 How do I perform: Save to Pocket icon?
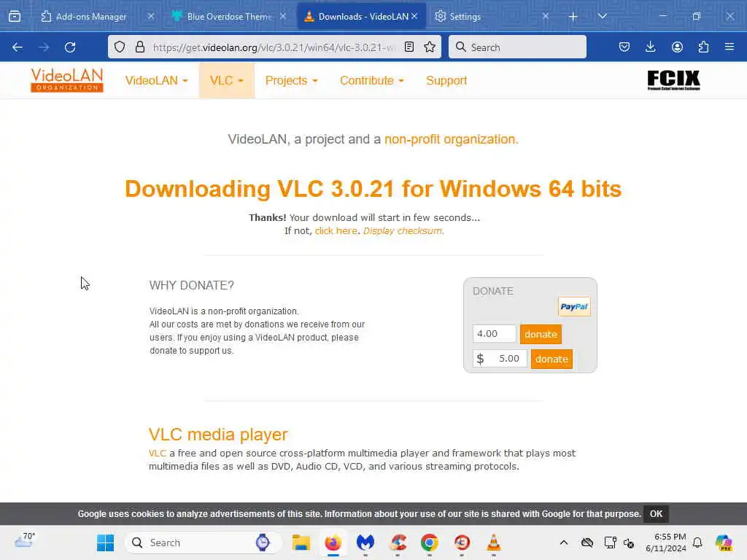pos(624,47)
